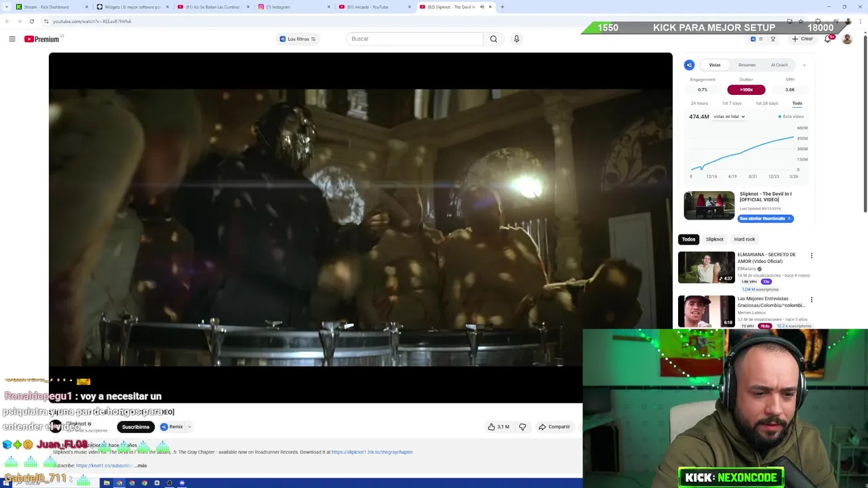Screen dimensions: 868x488
Task: Open slipknot1.lnk.to/thegraychapter link
Action: coord(372,452)
